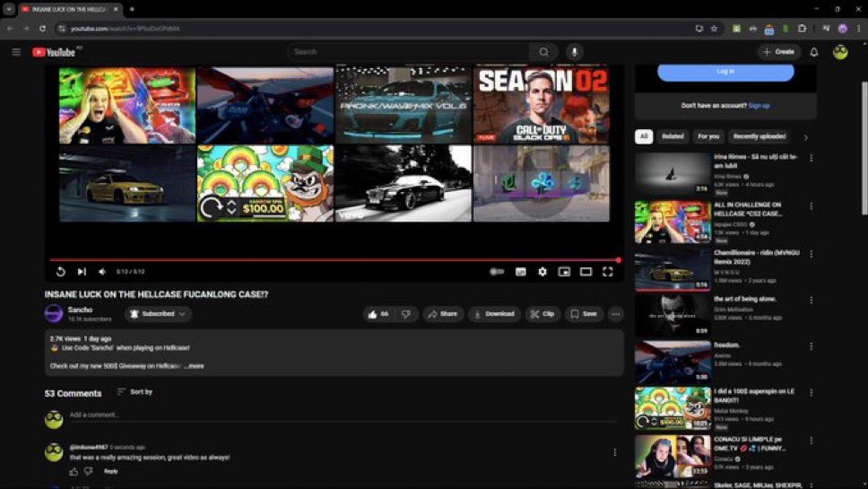Select the All filter chip
Screen dimensions: 868x489
(644, 136)
